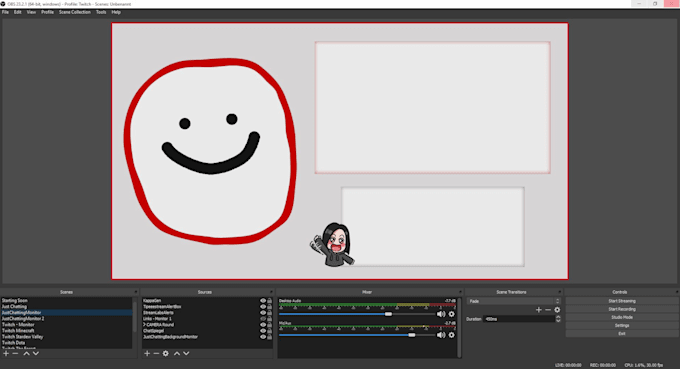Image resolution: width=680 pixels, height=369 pixels.
Task: Expand the CAMERA Round group in Sources
Action: click(144, 325)
